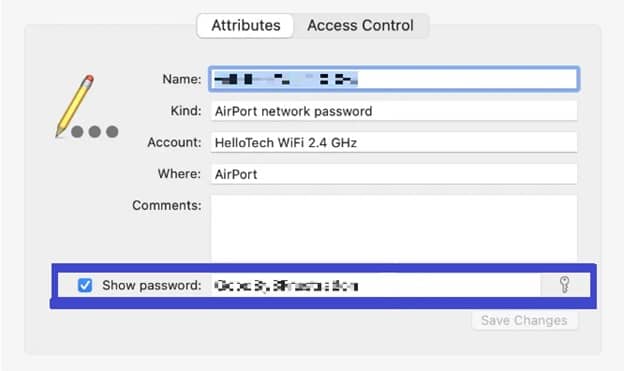Viewport: 624px width, 371px height.
Task: Click the three gray dots under pencil
Action: (x=95, y=131)
